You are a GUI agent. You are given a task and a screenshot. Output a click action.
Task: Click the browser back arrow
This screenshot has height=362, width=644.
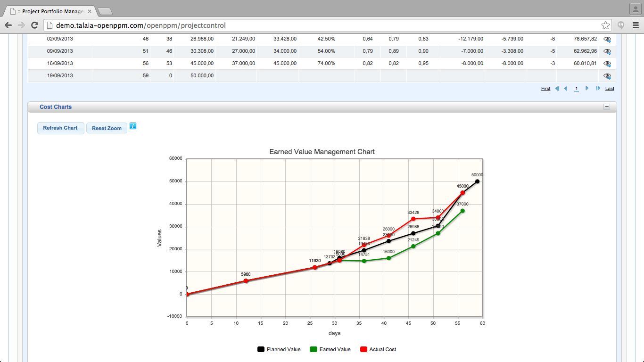[8, 25]
